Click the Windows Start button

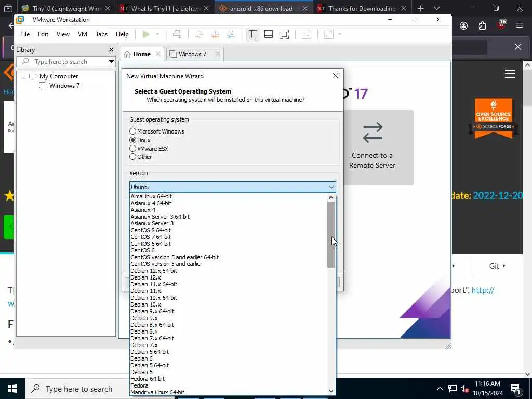[12, 389]
